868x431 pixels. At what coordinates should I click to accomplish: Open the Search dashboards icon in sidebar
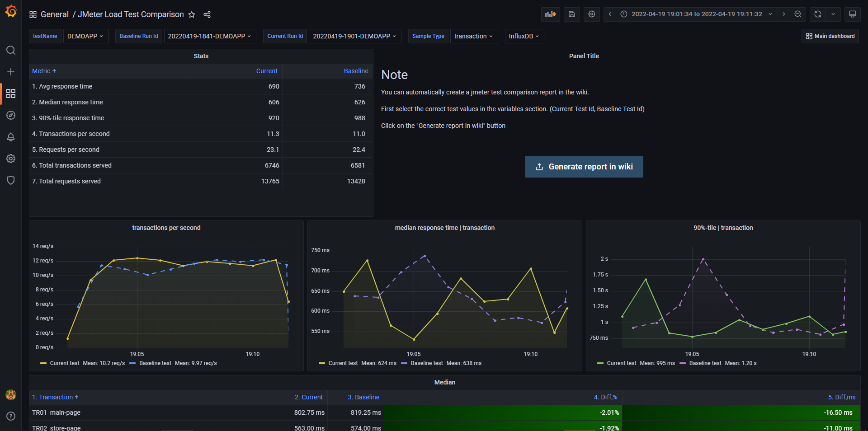(x=11, y=50)
